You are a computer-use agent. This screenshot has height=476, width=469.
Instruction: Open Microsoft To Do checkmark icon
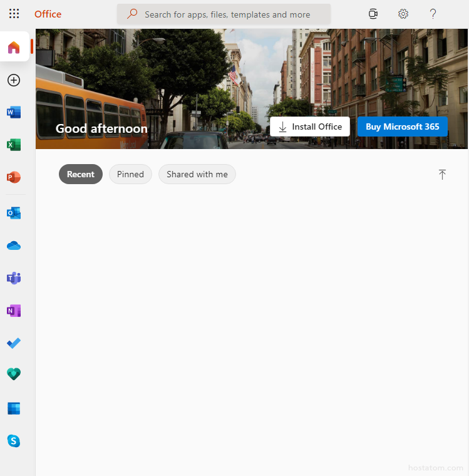coord(14,343)
